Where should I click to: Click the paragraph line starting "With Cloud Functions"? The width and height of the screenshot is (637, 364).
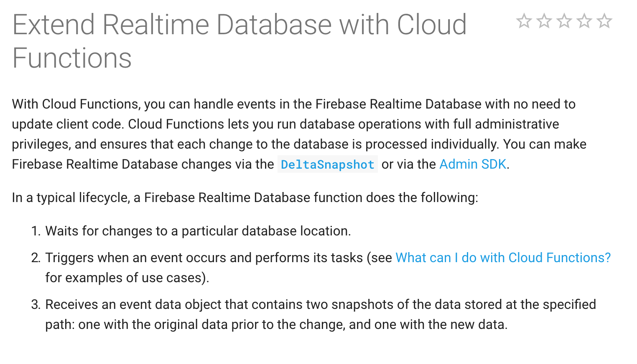(x=293, y=104)
